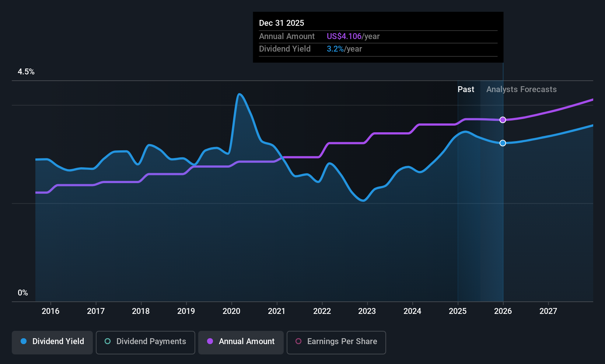Click the 2023 x-axis label
605x364 pixels.
click(367, 311)
